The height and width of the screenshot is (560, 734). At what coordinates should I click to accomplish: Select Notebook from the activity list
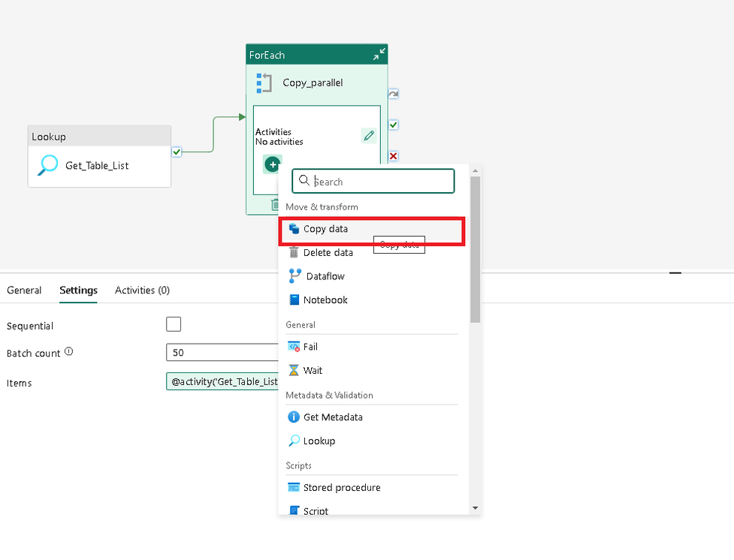click(x=325, y=300)
